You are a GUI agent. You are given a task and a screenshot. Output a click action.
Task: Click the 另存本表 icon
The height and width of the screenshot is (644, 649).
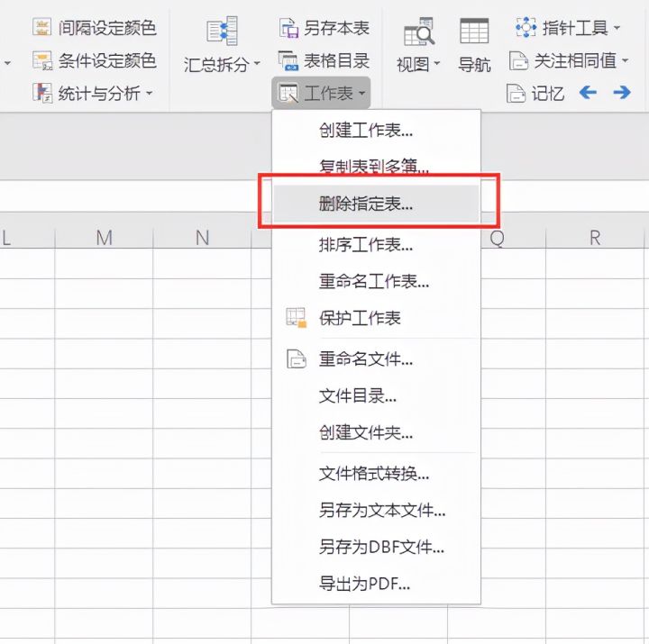[x=288, y=28]
